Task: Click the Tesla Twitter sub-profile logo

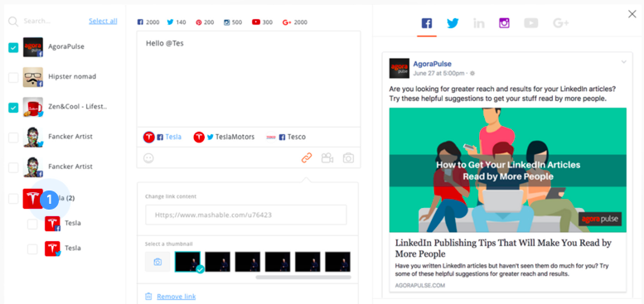Action: click(x=52, y=249)
